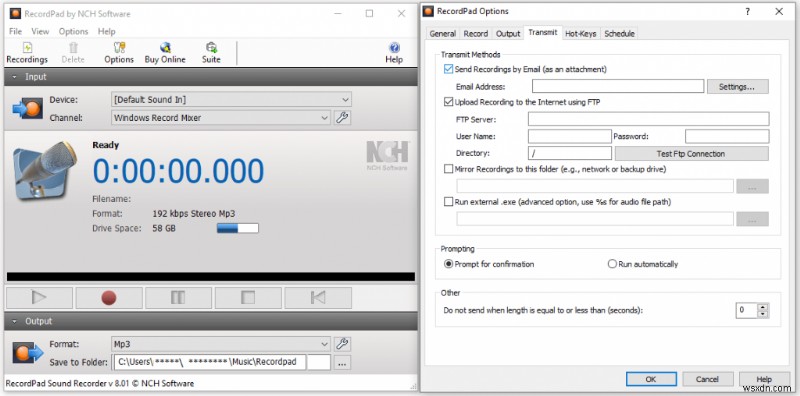Collapse the Input section header
Screen dimensions: 800x396
tap(211, 77)
